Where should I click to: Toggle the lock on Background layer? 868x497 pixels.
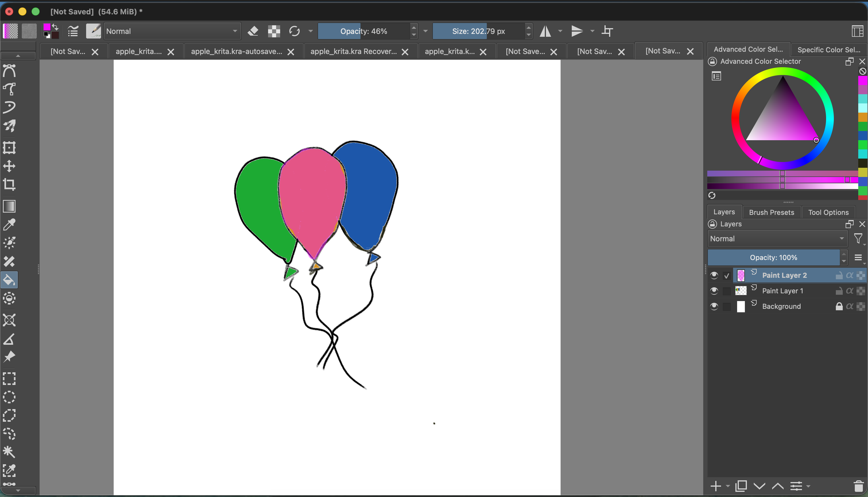(839, 306)
